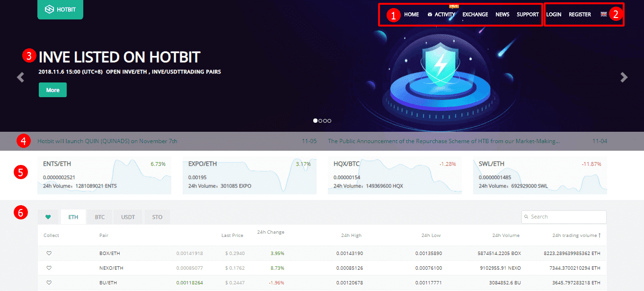Click the 24h Volume column header
The height and width of the screenshot is (291, 644).
point(506,235)
